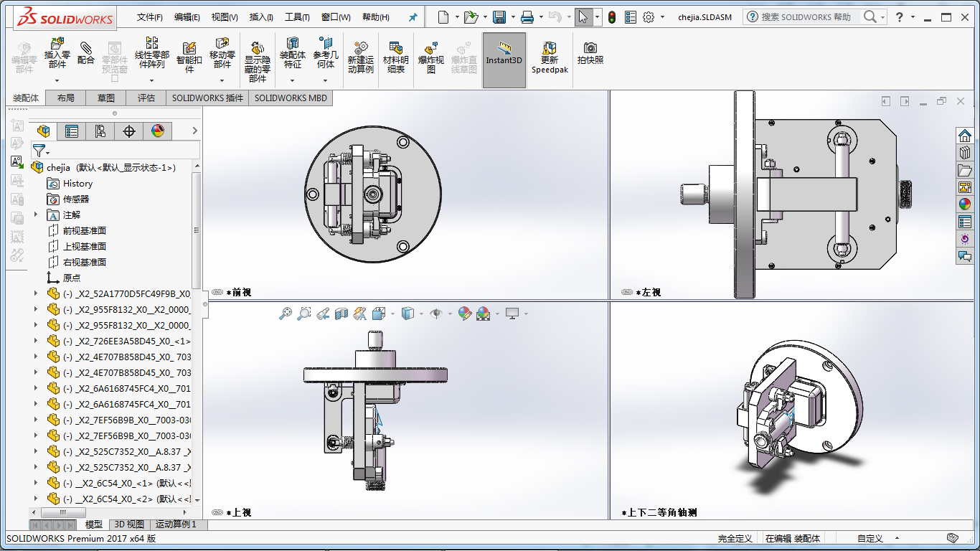
Task: Click Previous View icon in view toolbar
Action: (323, 314)
